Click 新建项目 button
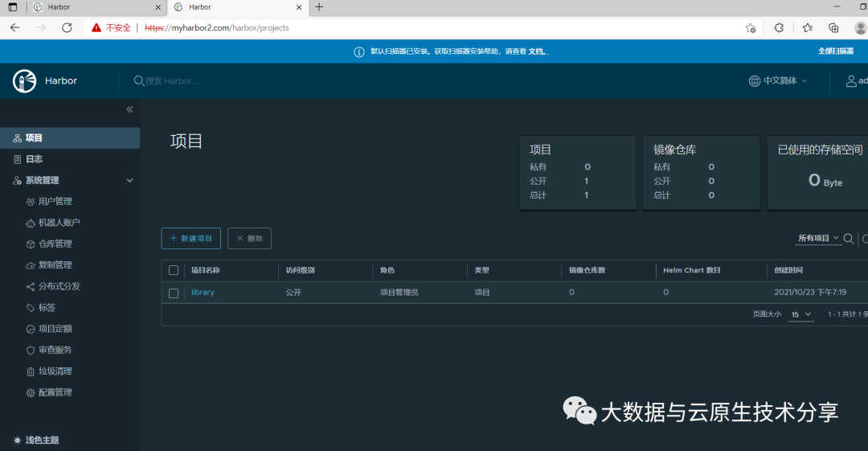 (191, 238)
